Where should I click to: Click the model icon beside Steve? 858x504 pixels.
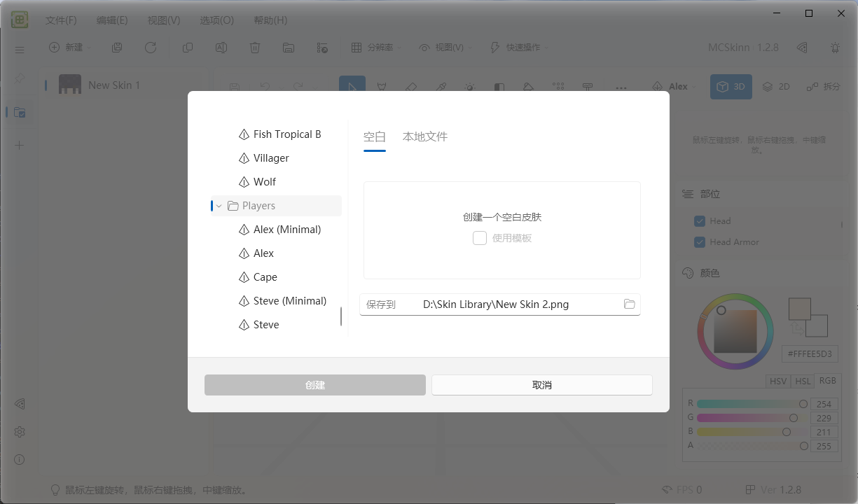point(244,325)
